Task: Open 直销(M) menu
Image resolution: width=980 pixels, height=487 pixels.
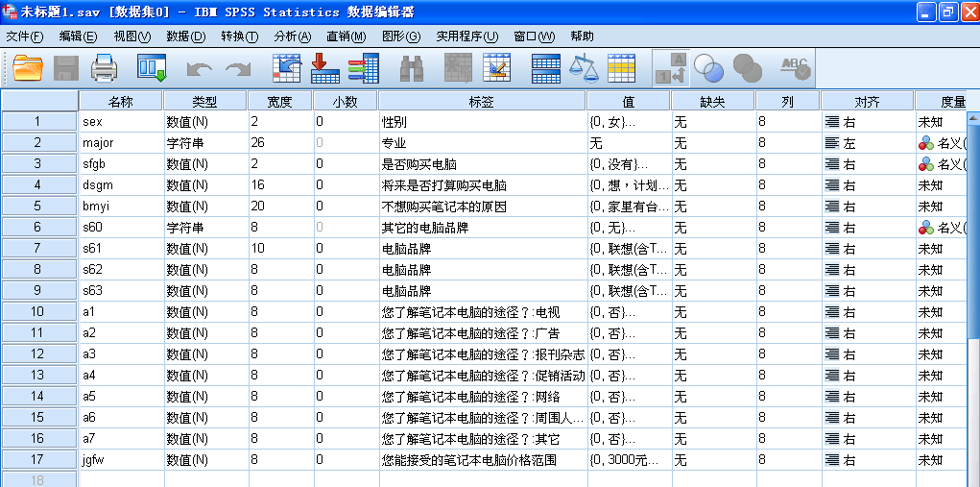Action: click(x=347, y=37)
